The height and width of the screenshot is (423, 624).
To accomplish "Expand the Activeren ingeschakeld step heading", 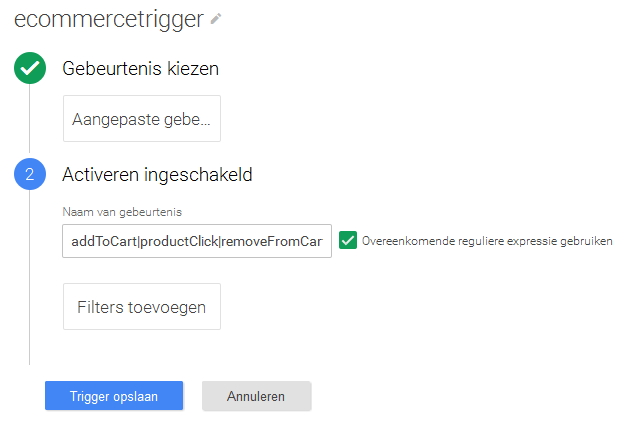I will click(x=157, y=175).
